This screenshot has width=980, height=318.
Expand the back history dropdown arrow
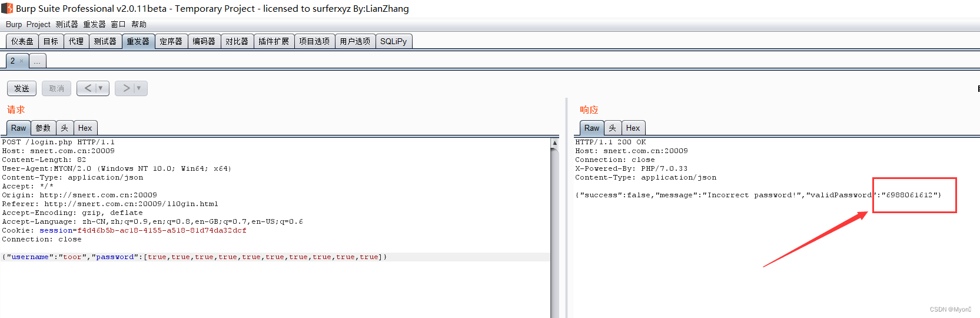101,88
